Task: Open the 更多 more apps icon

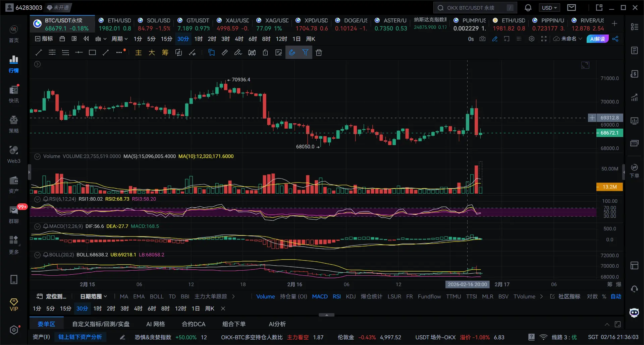Action: click(14, 245)
